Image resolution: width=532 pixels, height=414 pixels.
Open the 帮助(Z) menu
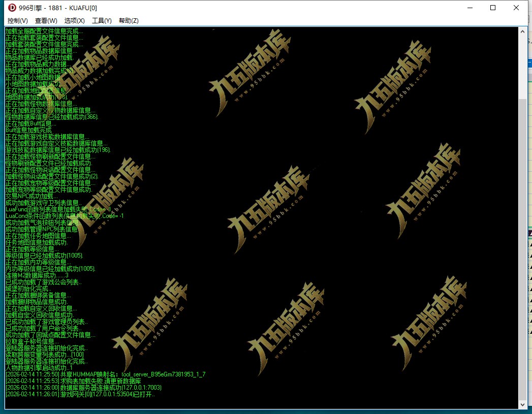[129, 21]
